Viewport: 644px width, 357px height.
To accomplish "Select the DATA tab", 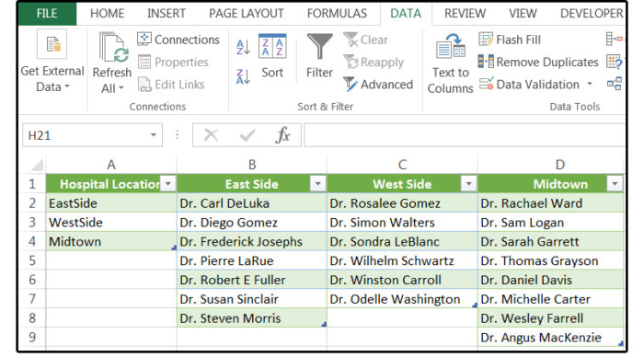I will 406,14.
